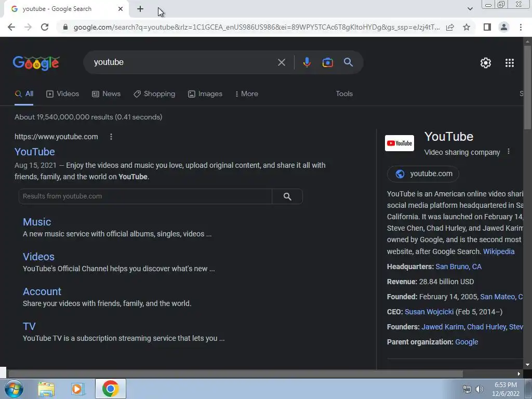
Task: Open Google quick settings gear
Action: tap(486, 63)
